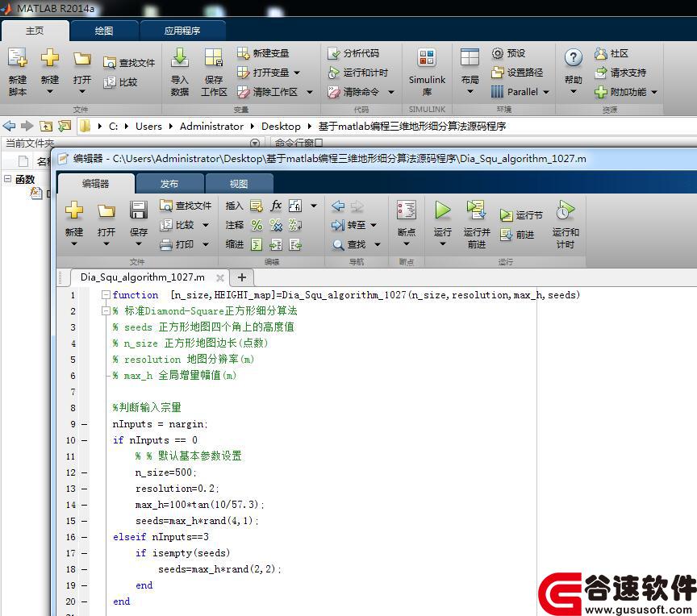Image resolution: width=697 pixels, height=616 pixels.
Task: Close the Dia_Squ_algorithm_1027.m file tab
Action: coord(219,278)
